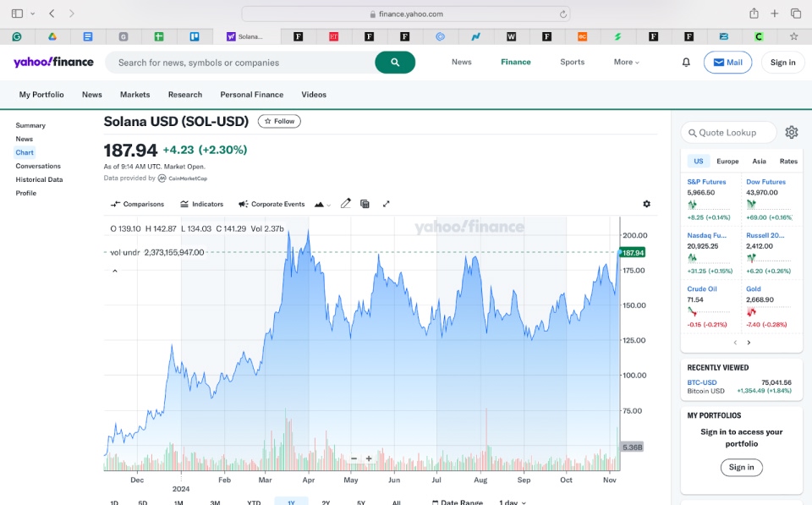812x505 pixels.
Task: Open the Safari share menu
Action: coord(754,14)
